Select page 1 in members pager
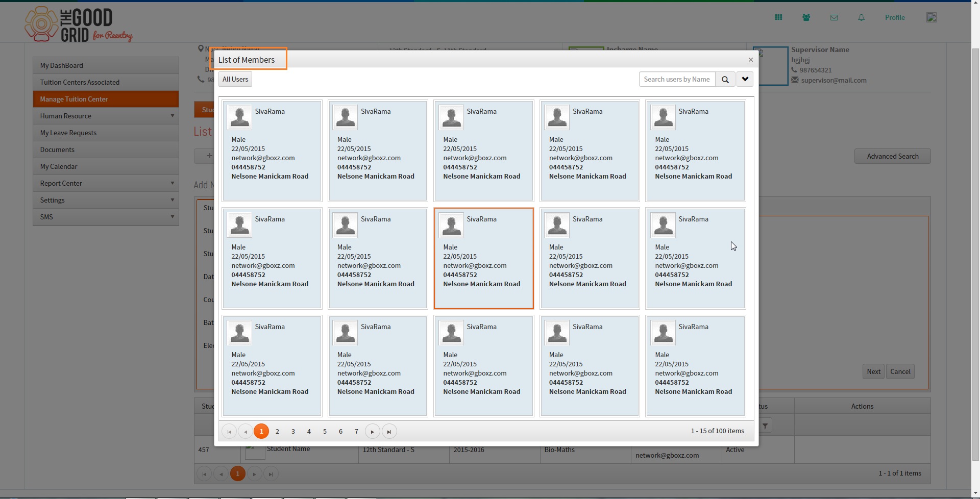 point(261,431)
